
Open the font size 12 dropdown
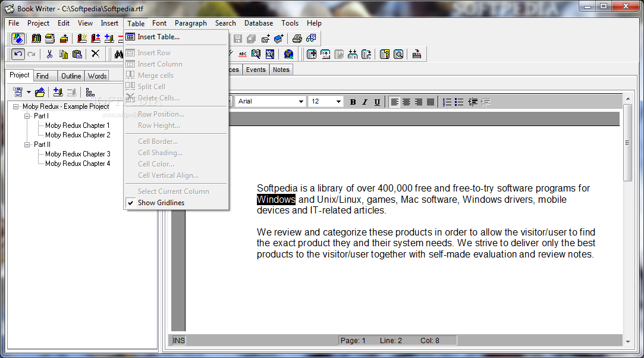pos(338,102)
